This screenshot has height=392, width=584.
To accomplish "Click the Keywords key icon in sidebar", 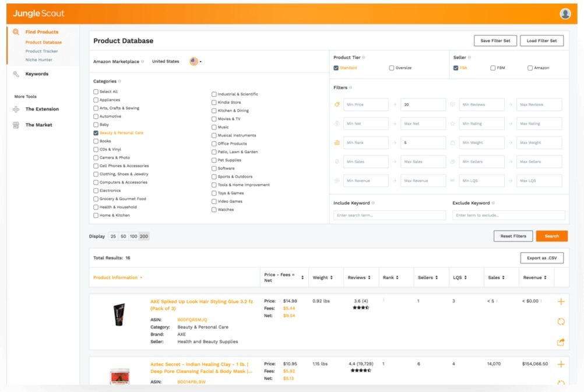I will tap(16, 74).
